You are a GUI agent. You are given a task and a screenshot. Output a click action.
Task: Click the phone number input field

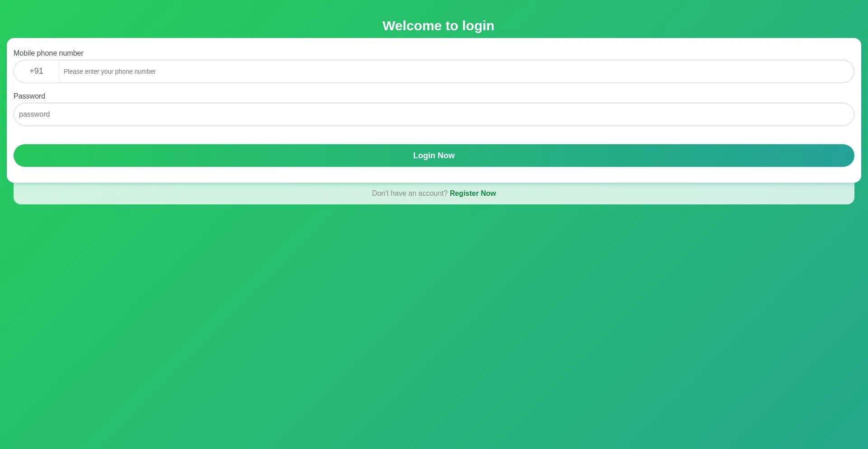click(x=456, y=71)
